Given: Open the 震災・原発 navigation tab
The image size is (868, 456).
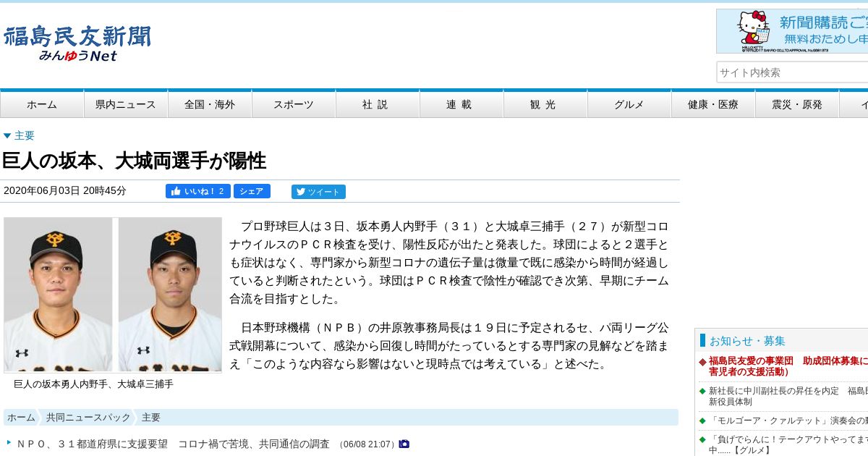Looking at the screenshot, I should [x=797, y=104].
